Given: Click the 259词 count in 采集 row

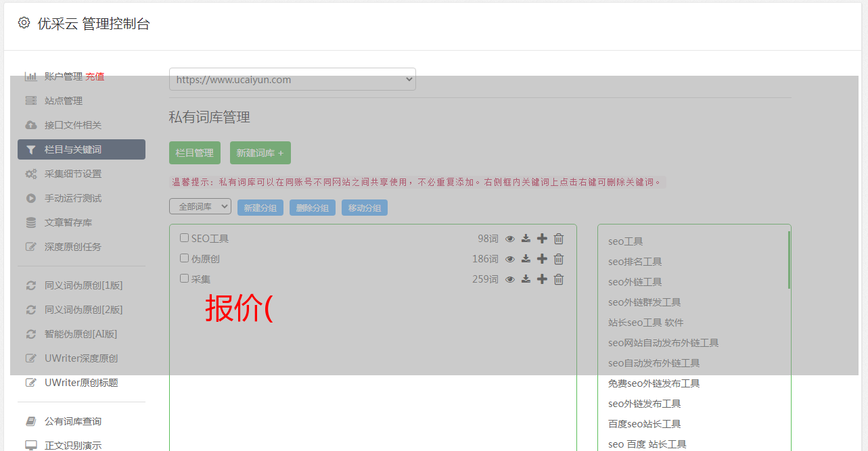Looking at the screenshot, I should 485,279.
